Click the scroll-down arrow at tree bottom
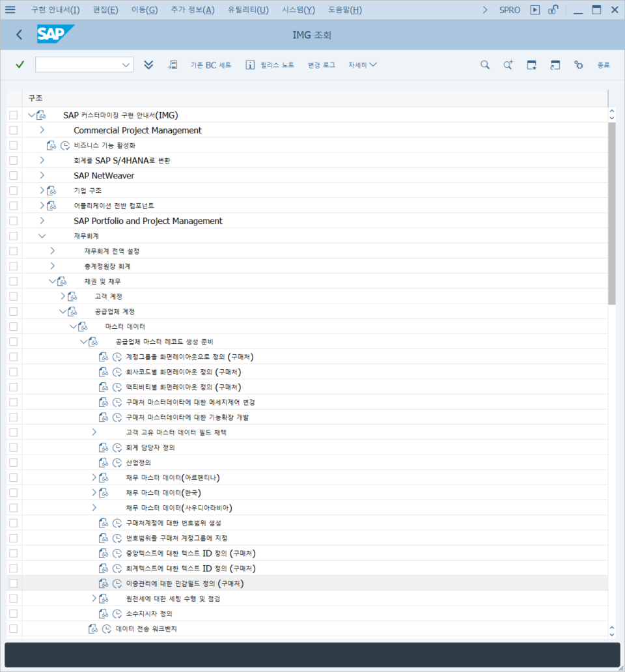 [612, 635]
